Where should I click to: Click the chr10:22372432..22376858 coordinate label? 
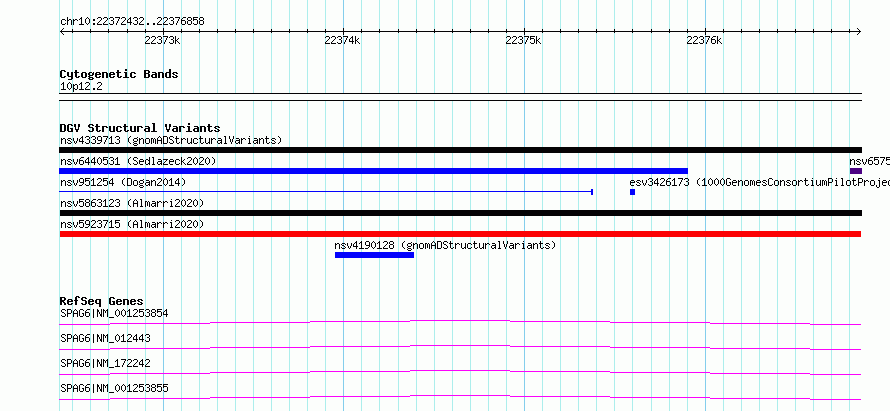click(132, 22)
